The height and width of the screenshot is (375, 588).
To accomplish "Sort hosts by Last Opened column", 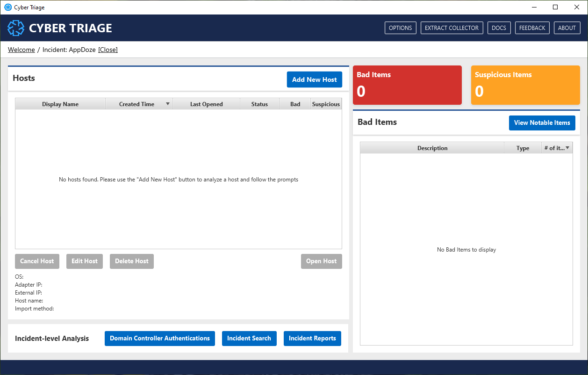I will point(206,104).
